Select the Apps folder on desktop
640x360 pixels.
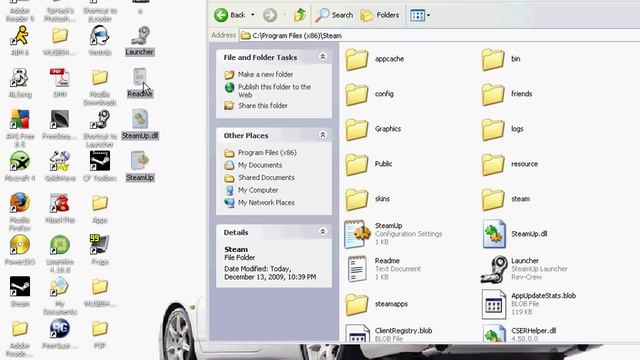100,209
